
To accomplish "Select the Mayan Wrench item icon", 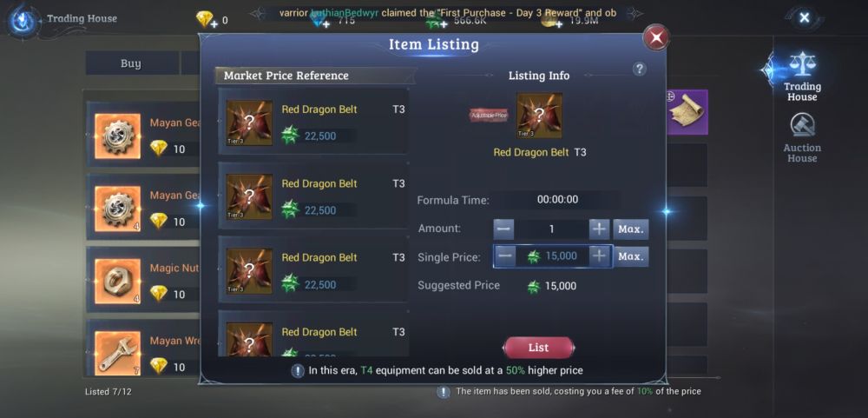I will pyautogui.click(x=117, y=354).
